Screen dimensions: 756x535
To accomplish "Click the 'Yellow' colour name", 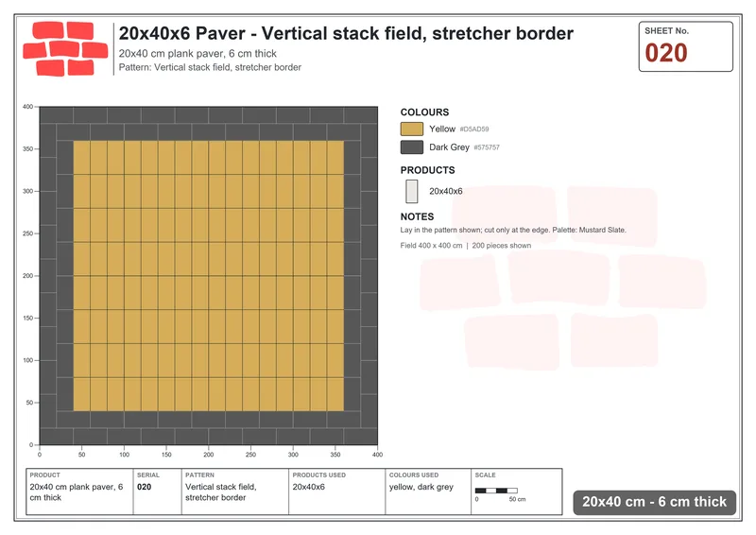I will point(442,129).
